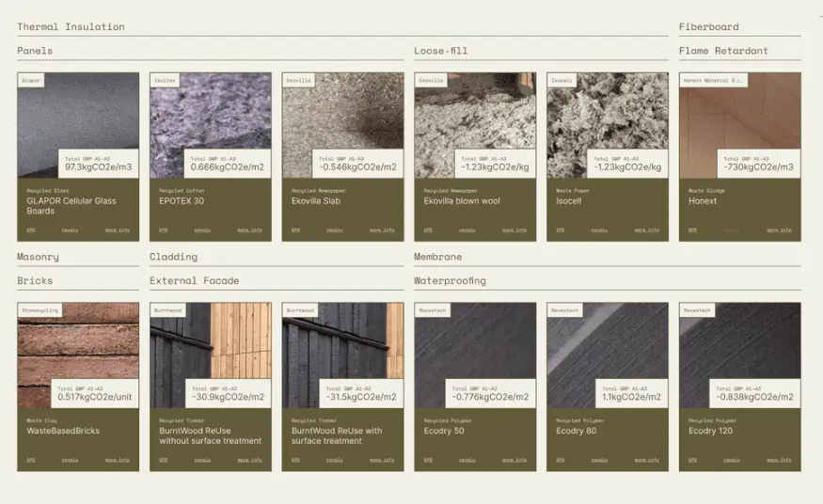Click the Waterproofing subcategory heading
The height and width of the screenshot is (504, 823).
click(x=450, y=281)
